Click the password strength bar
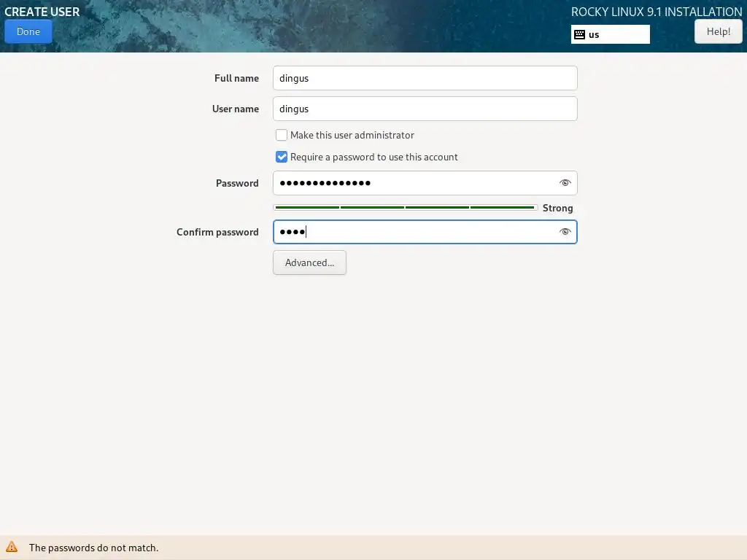Image resolution: width=747 pixels, height=560 pixels. pos(406,208)
